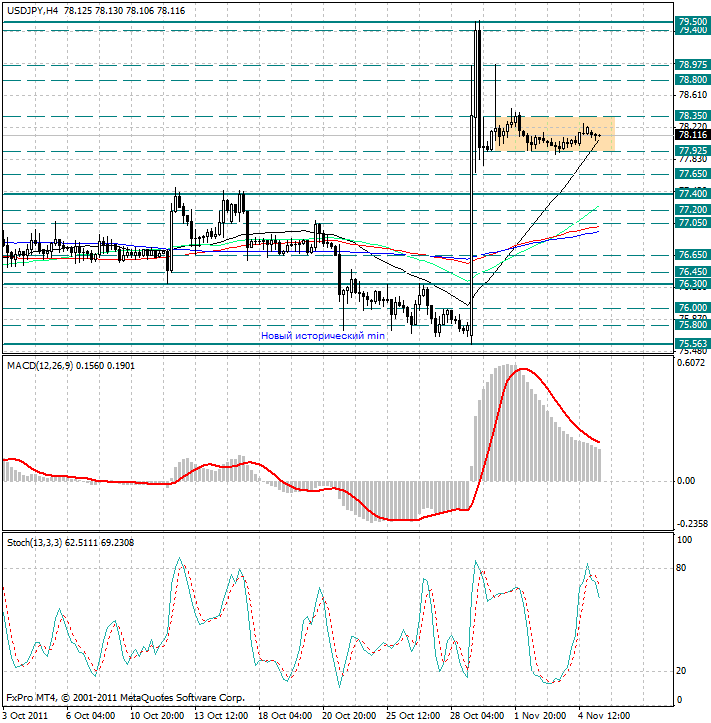Click the FxPro MT4 MetaQuotes copyright text

(125, 697)
